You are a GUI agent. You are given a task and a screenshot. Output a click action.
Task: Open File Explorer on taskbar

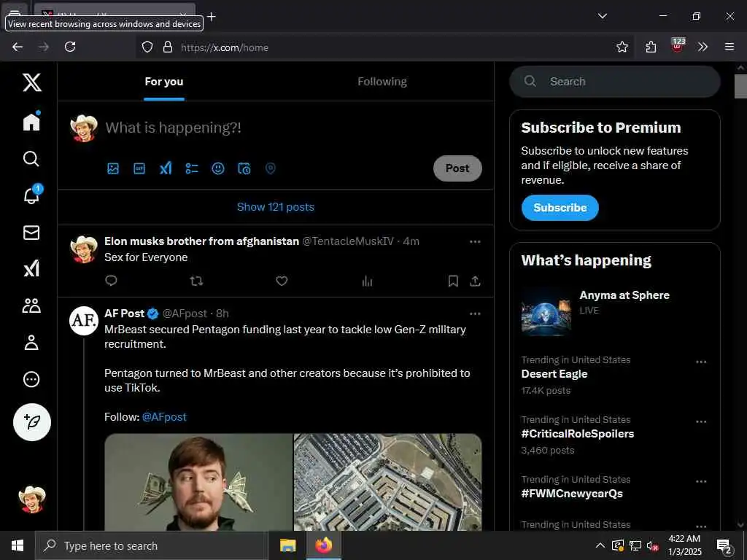point(287,545)
